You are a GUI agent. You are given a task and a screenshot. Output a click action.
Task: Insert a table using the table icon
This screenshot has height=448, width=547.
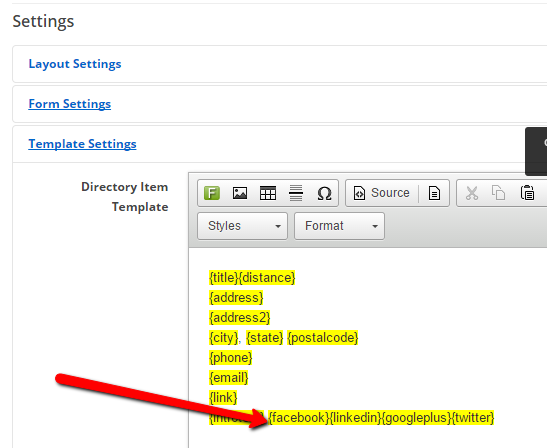coord(268,193)
